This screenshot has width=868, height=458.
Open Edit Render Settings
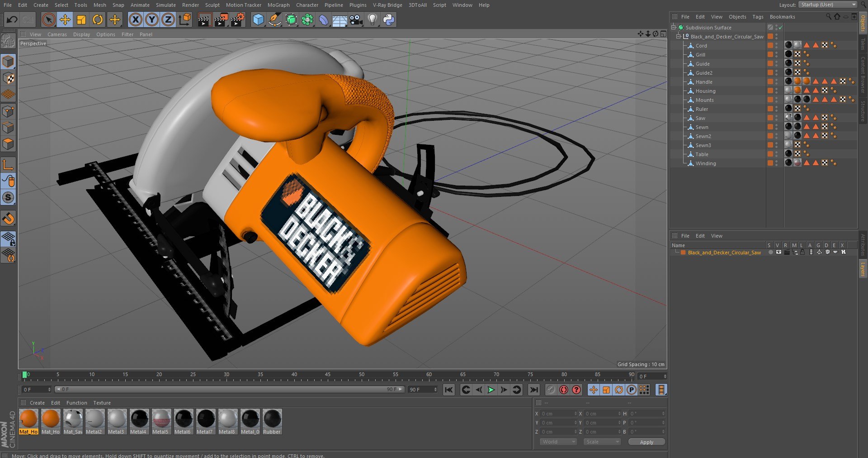coord(238,19)
